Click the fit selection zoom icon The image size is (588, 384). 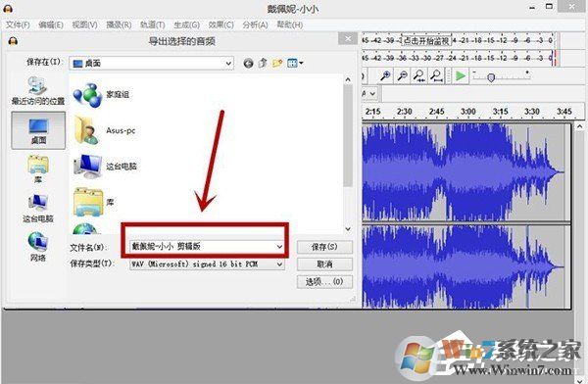click(419, 76)
